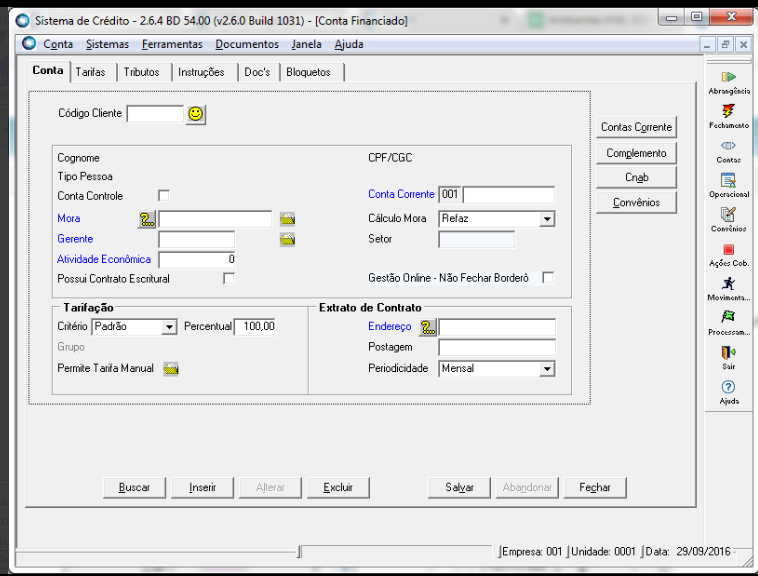The width and height of the screenshot is (758, 576).
Task: Toggle the Possui Contrato Escritural checkbox
Action: pyautogui.click(x=229, y=279)
